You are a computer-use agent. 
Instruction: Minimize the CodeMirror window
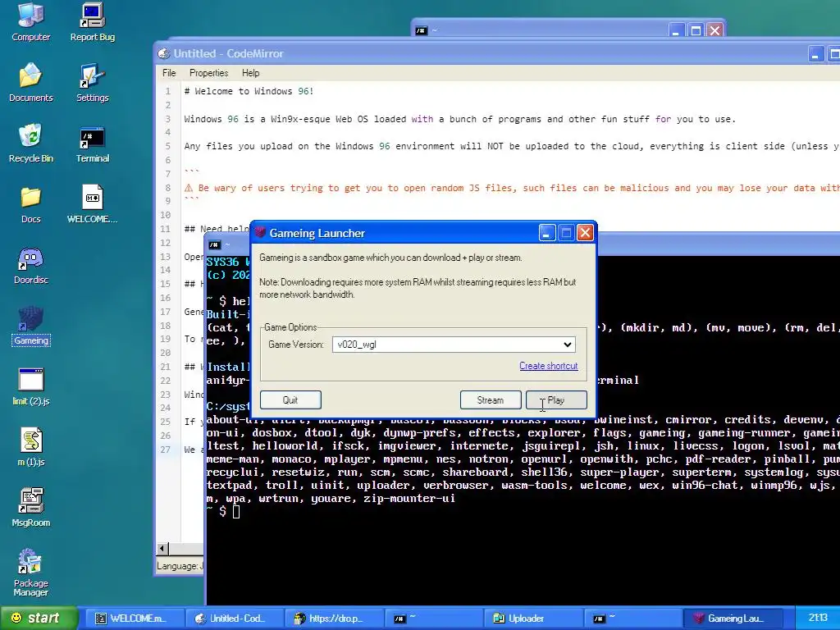point(815,53)
